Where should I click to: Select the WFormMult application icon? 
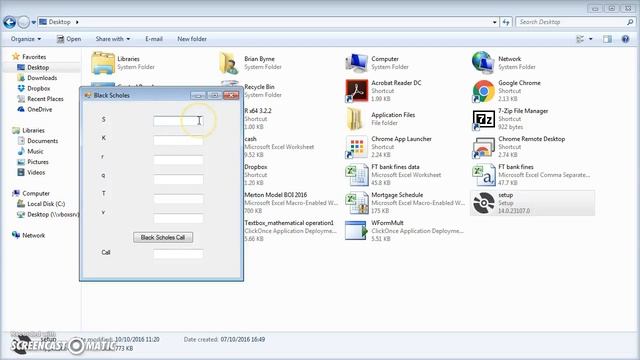point(356,231)
